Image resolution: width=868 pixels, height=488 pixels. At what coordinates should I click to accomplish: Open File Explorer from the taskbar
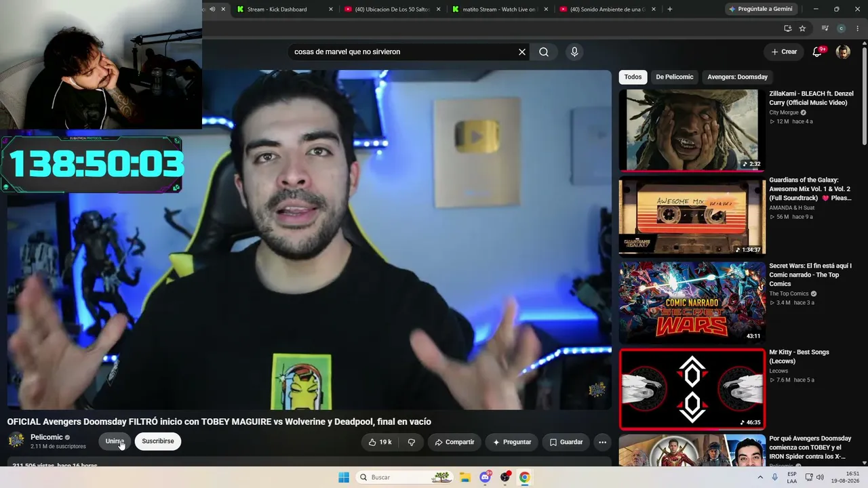(465, 477)
